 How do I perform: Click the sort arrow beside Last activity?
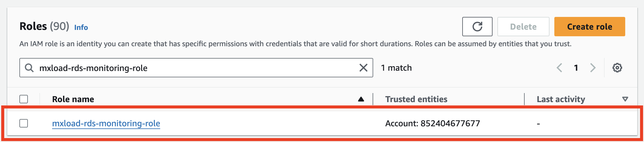[625, 99]
